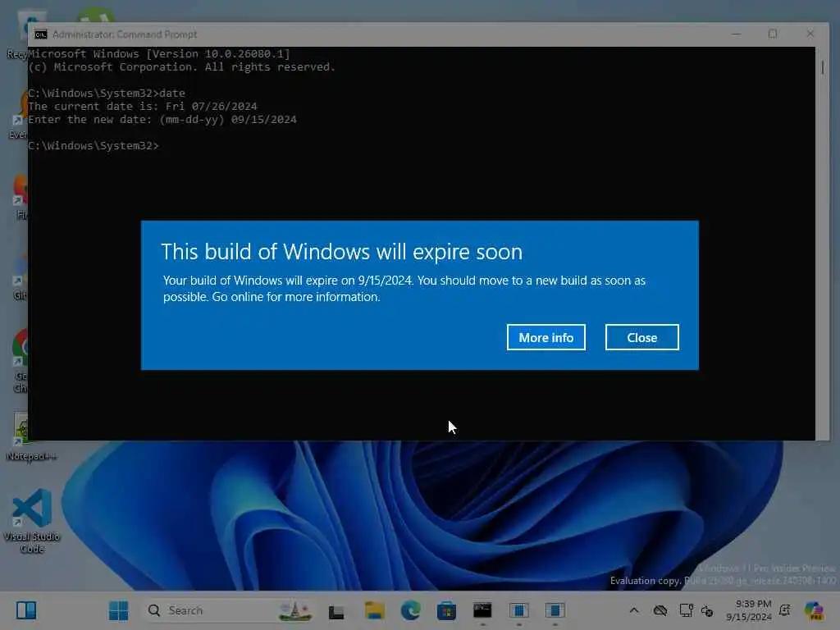The image size is (840, 630).
Task: Open the Widgets panel icon
Action: (x=26, y=610)
